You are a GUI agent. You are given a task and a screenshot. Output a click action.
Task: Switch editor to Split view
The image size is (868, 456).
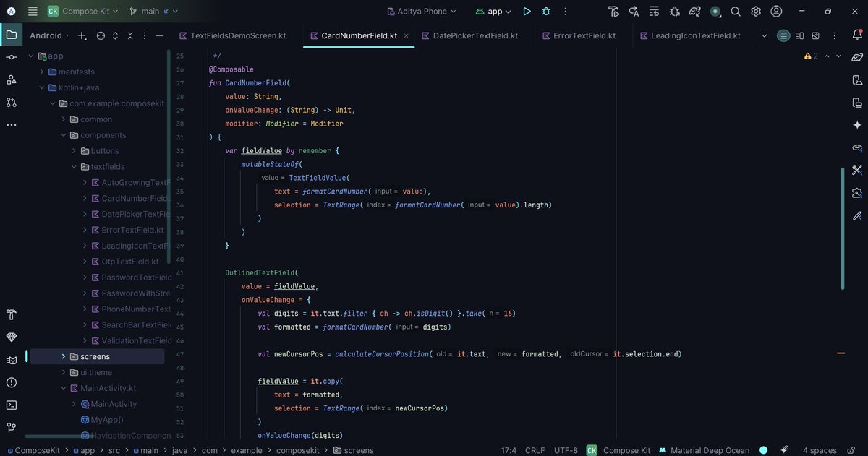click(799, 35)
